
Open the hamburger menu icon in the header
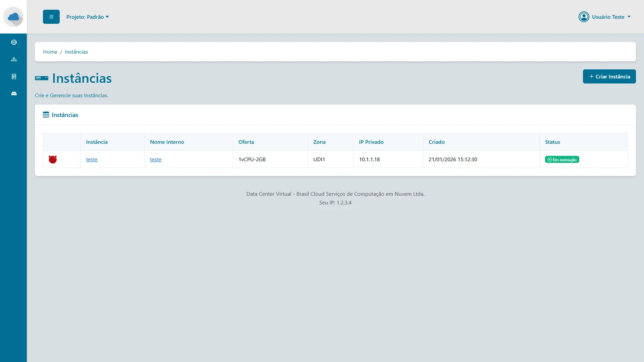(51, 16)
